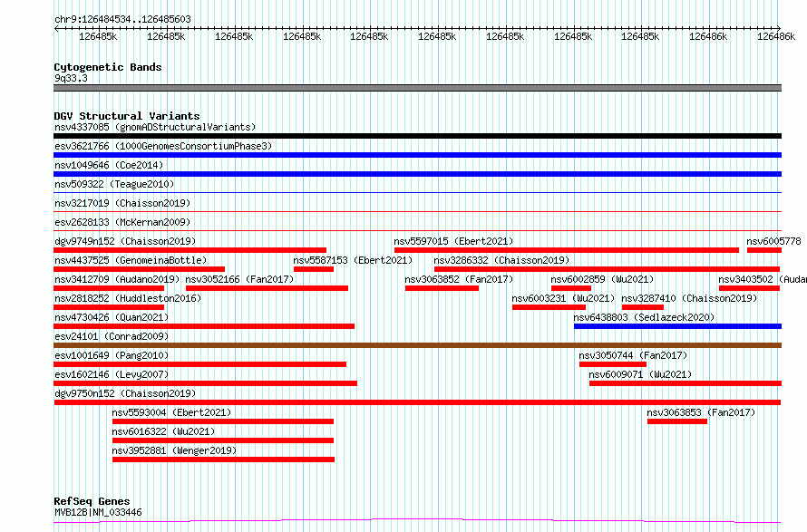Viewport: 807px width, 532px height.
Task: Click nsv3063852 Fan2017 label
Action: click(459, 279)
